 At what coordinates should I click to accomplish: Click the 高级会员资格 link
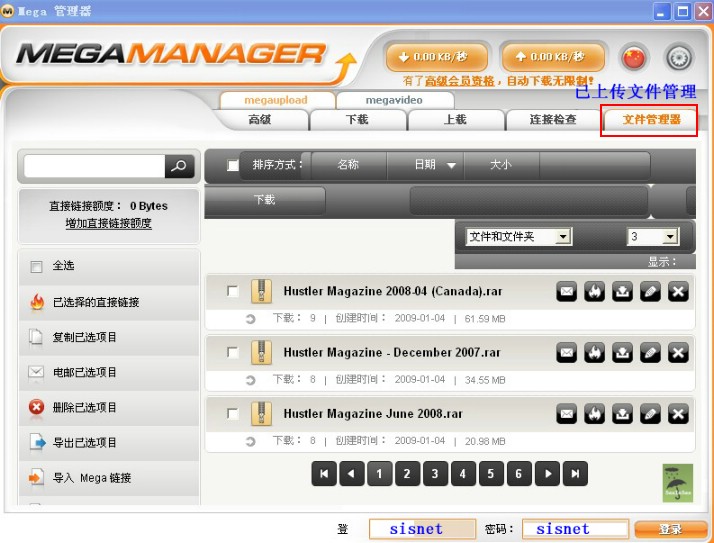pyautogui.click(x=459, y=82)
